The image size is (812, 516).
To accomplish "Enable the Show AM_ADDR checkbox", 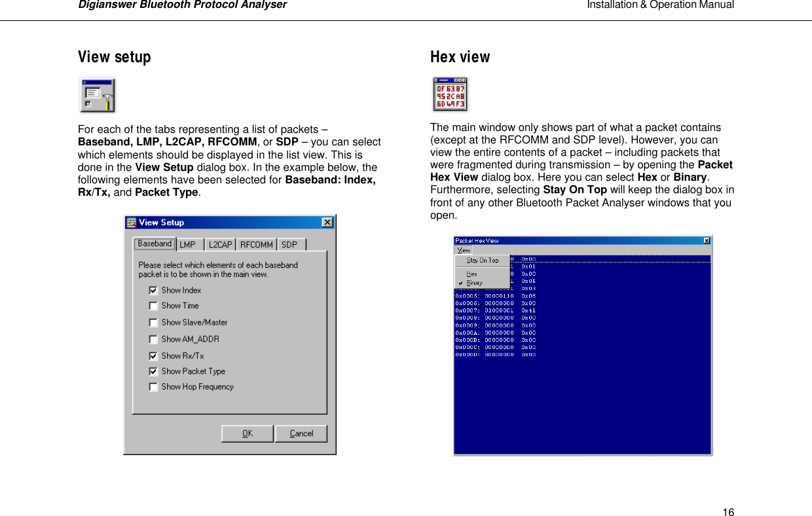I will click(x=153, y=339).
